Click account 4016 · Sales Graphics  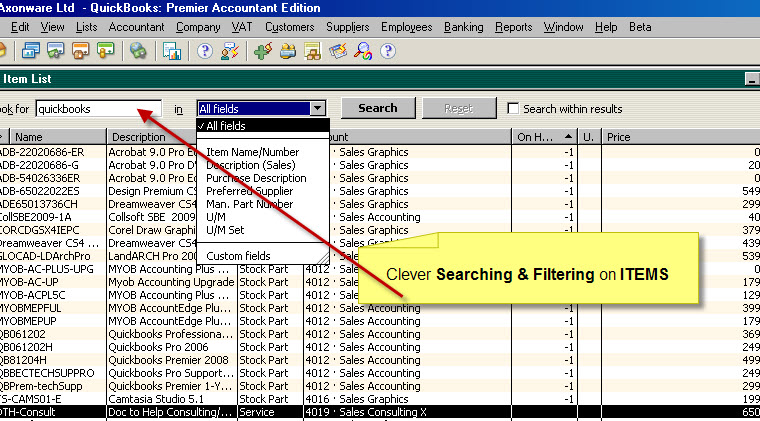[x=357, y=399]
